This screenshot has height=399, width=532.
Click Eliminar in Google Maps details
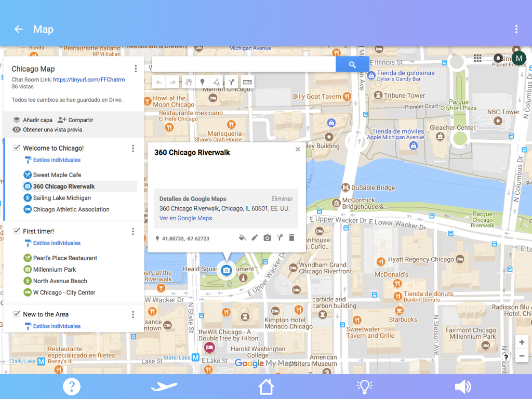click(x=282, y=199)
